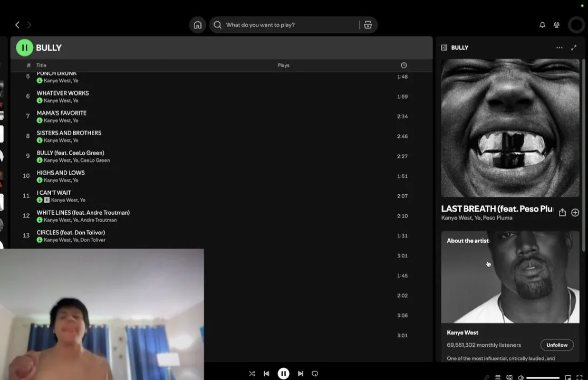Pause playback in the bottom player bar
Image resolution: width=588 pixels, height=380 pixels.
point(284,374)
